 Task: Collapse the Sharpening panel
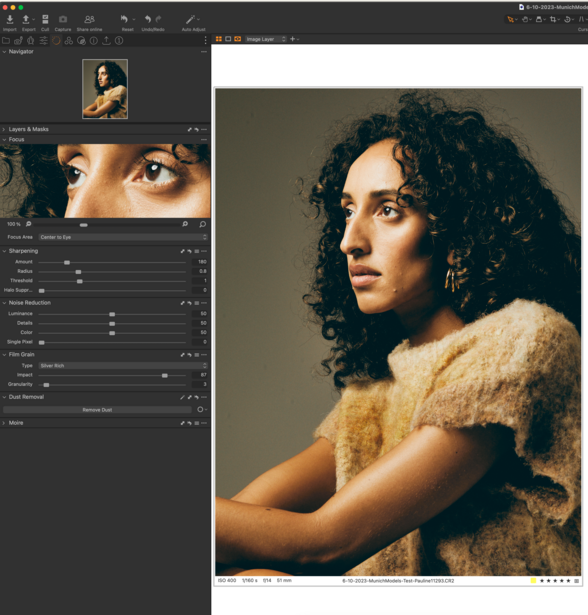click(4, 251)
